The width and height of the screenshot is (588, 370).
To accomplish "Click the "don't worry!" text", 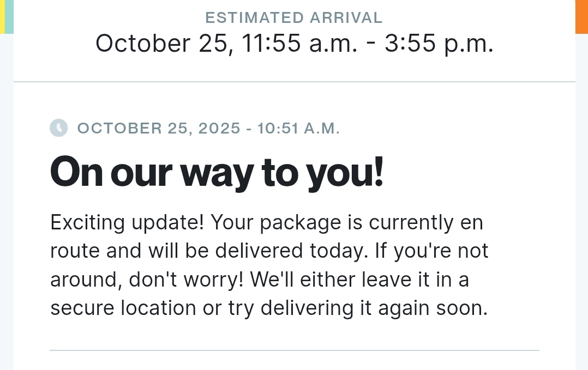I will point(187,280).
